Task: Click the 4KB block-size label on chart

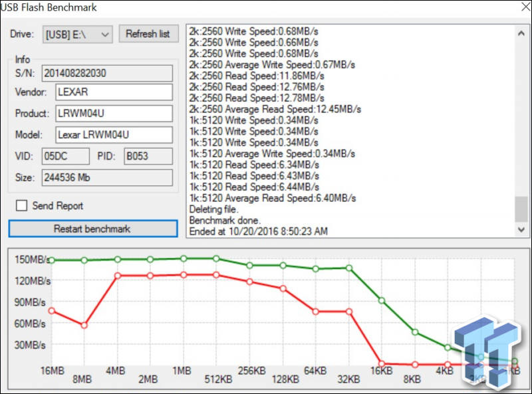Action: coord(445,371)
